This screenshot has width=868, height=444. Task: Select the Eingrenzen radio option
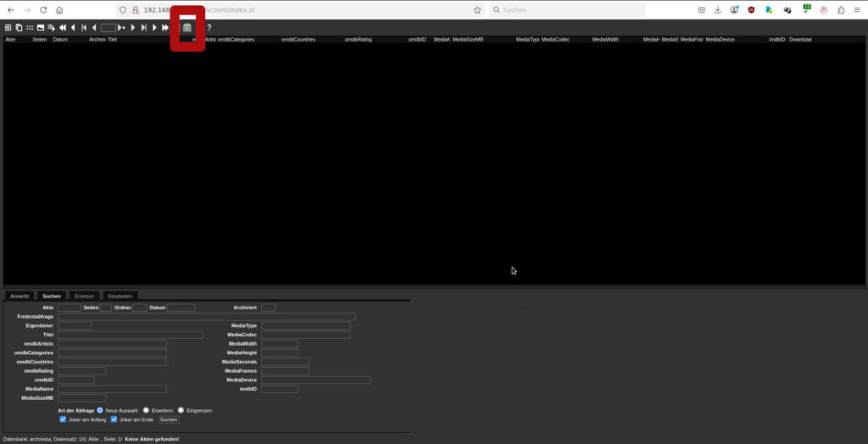click(181, 410)
